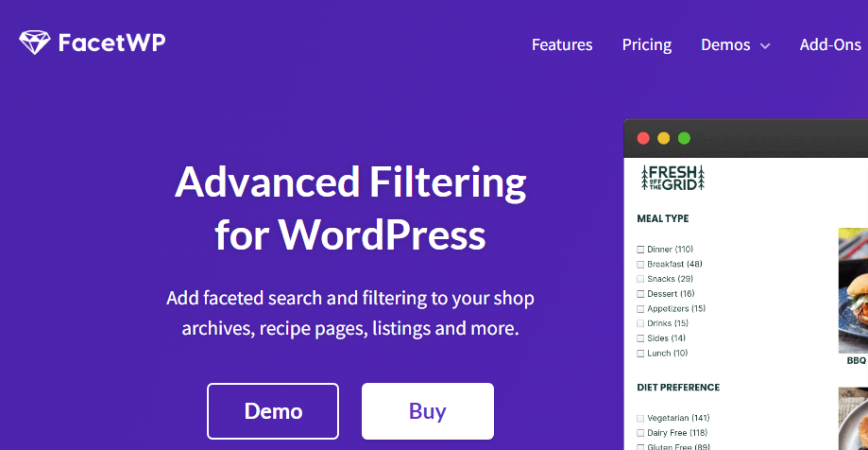Check the Snacks (29) checkbox
The width and height of the screenshot is (868, 450).
(640, 279)
